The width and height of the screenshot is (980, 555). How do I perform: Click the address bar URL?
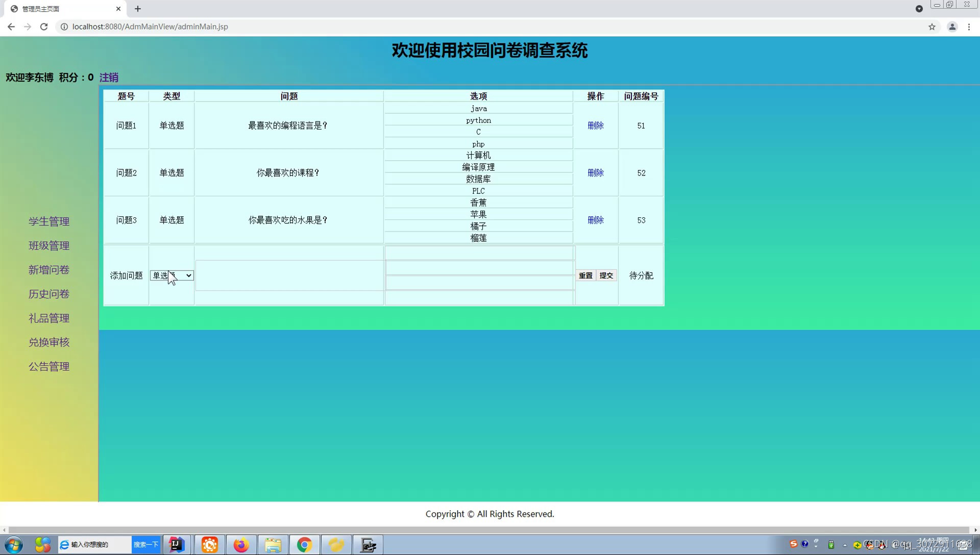tap(150, 27)
